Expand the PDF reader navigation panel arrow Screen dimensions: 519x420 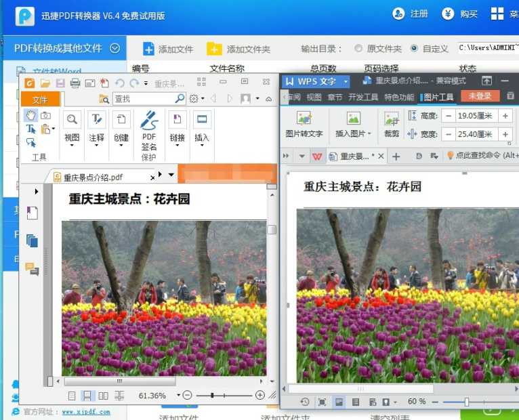[x=37, y=192]
